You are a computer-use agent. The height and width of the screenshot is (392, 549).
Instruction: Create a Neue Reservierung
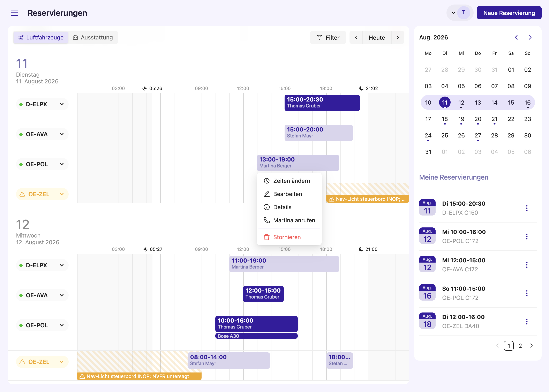click(509, 13)
